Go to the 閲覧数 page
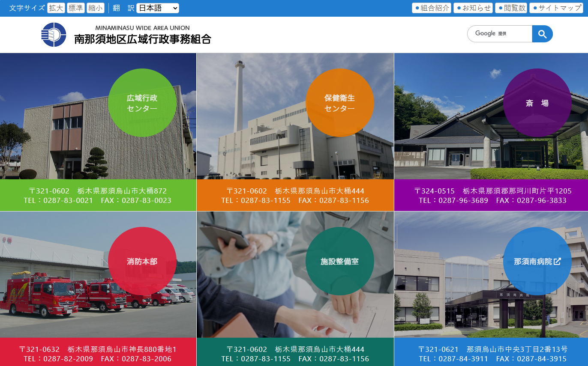Screen dimensions: 588x366 [511, 8]
